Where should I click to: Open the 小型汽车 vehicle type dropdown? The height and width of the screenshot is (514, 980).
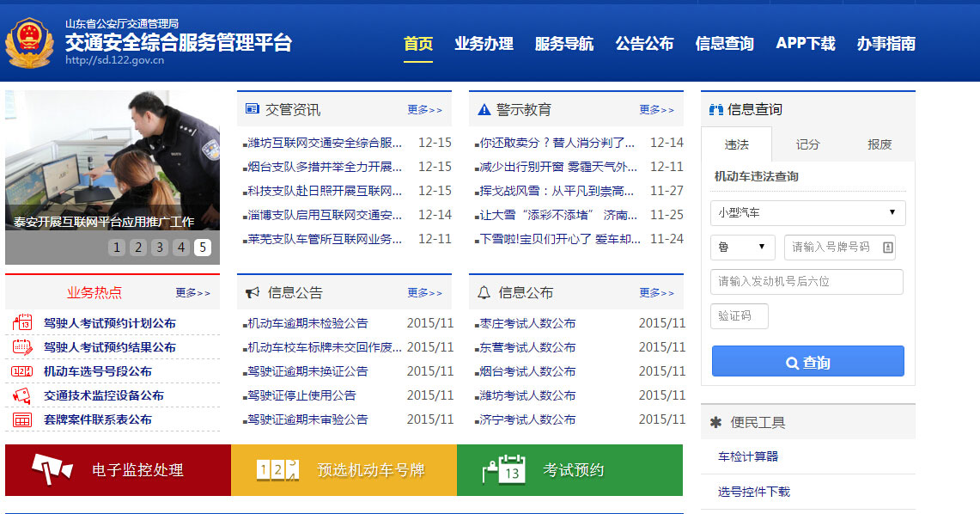coord(807,212)
